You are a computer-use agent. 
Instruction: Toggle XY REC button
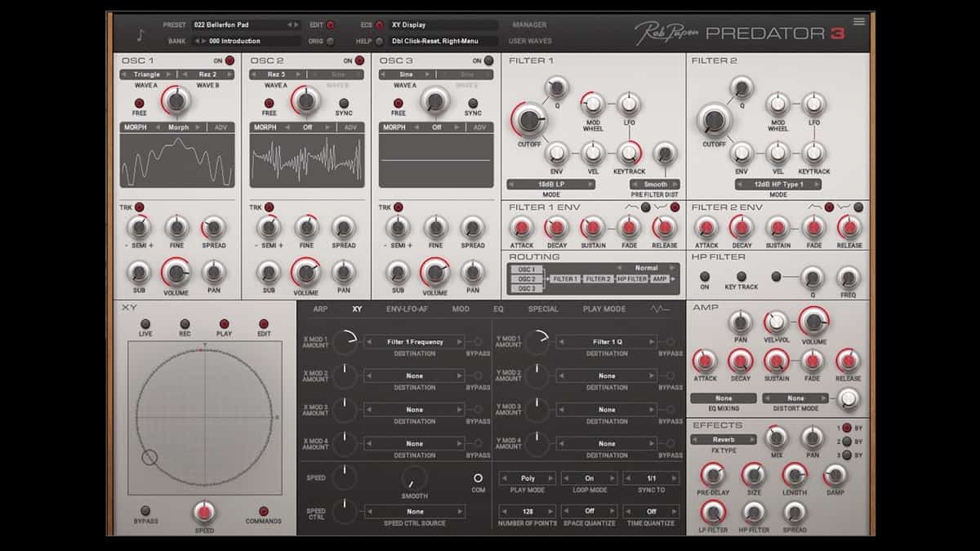(185, 324)
